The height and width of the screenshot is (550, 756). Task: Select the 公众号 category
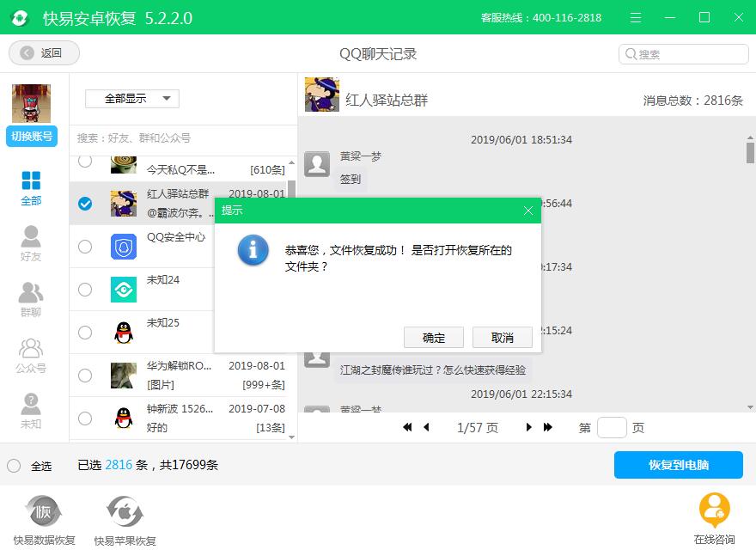click(31, 356)
